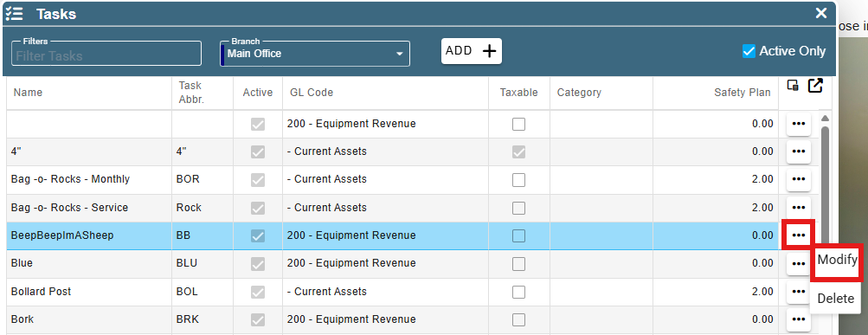The width and height of the screenshot is (868, 335).
Task: Toggle Taxable checkbox for Bork row
Action: point(518,319)
